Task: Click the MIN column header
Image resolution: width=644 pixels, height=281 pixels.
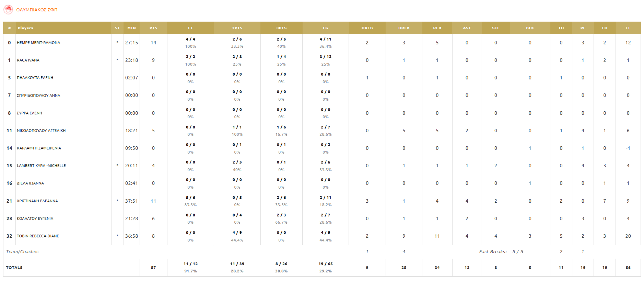Action: click(x=132, y=28)
